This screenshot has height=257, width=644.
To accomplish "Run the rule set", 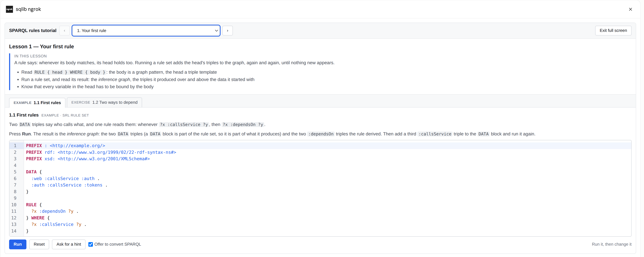I will click(x=17, y=244).
